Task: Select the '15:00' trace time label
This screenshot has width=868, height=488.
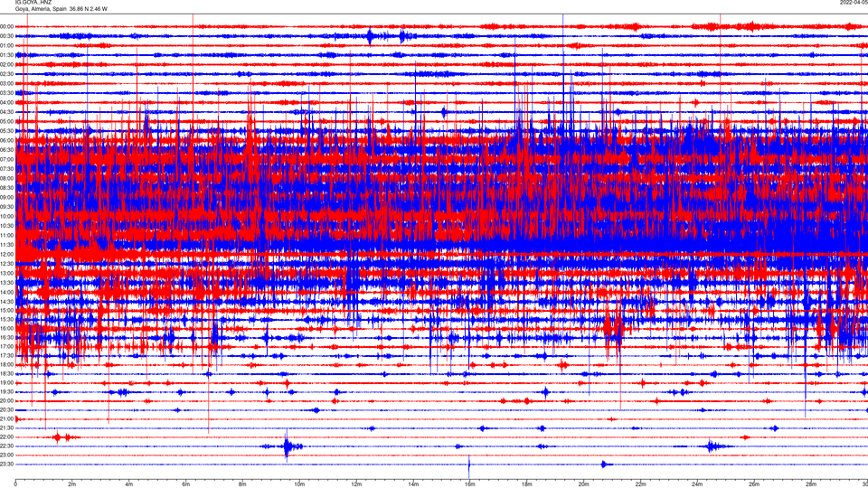Action: (6, 310)
